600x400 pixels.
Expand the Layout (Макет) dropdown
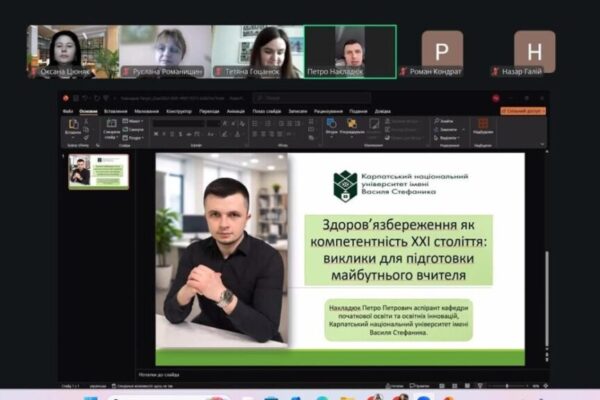136,121
